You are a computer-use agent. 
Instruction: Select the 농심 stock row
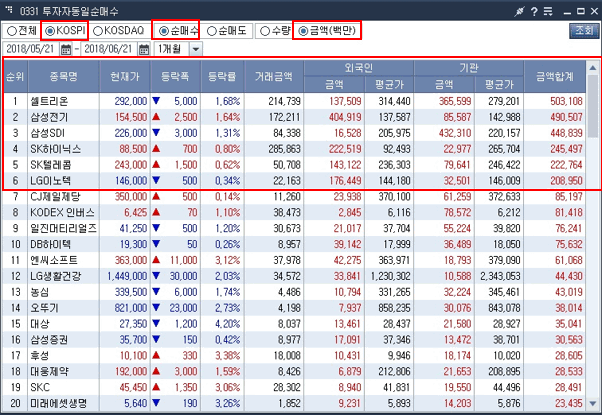pyautogui.click(x=295, y=292)
